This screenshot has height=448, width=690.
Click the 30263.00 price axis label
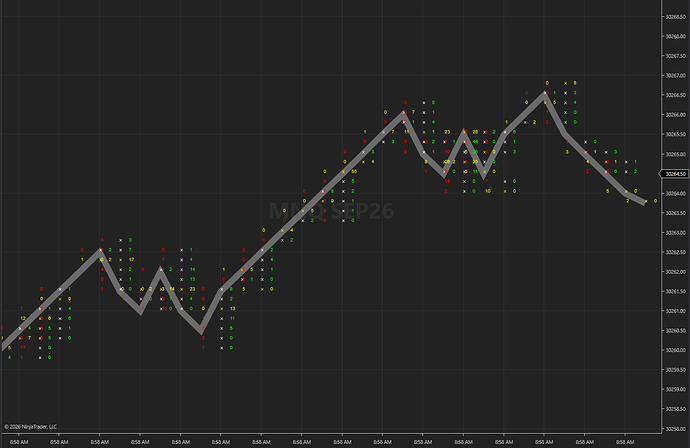click(675, 232)
